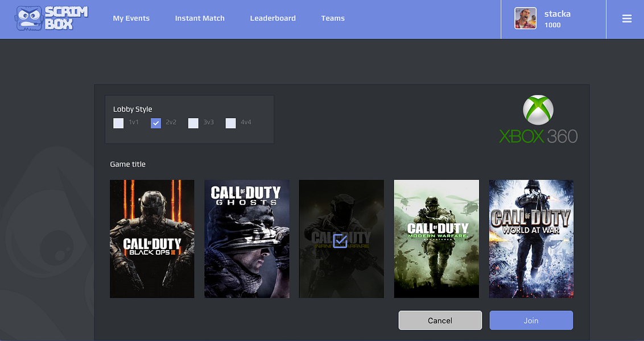View the Leaderboard
Image resolution: width=644 pixels, height=341 pixels.
[273, 18]
